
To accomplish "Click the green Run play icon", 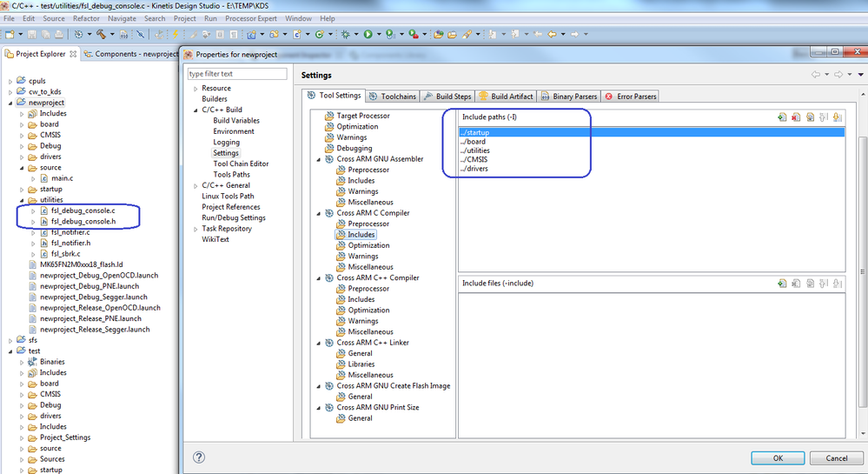I will pos(368,35).
